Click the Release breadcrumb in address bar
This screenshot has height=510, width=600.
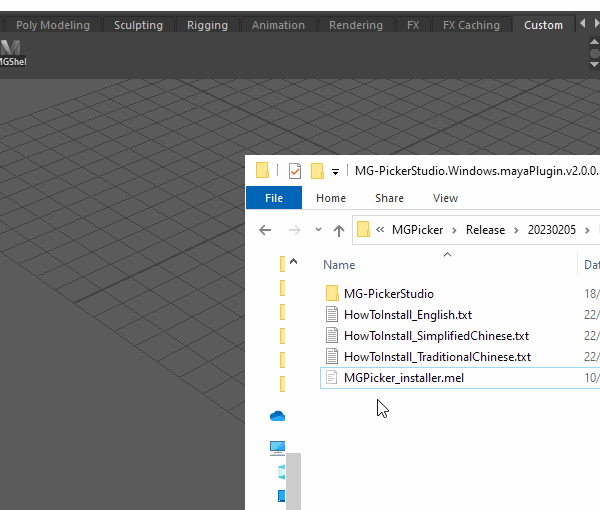485,230
